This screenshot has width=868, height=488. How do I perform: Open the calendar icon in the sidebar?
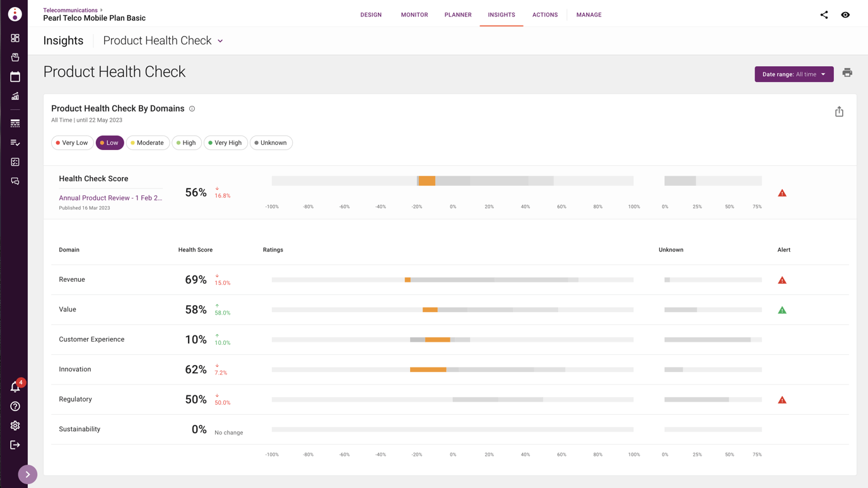(15, 76)
